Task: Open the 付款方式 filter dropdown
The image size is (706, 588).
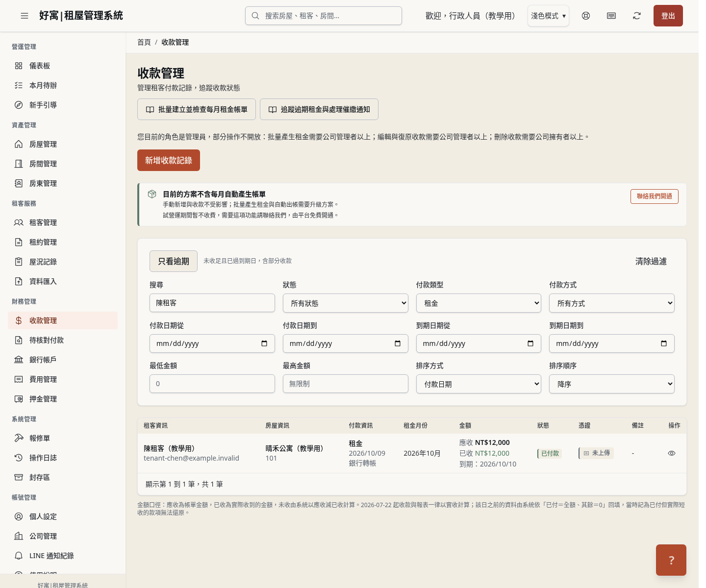Action: (612, 303)
